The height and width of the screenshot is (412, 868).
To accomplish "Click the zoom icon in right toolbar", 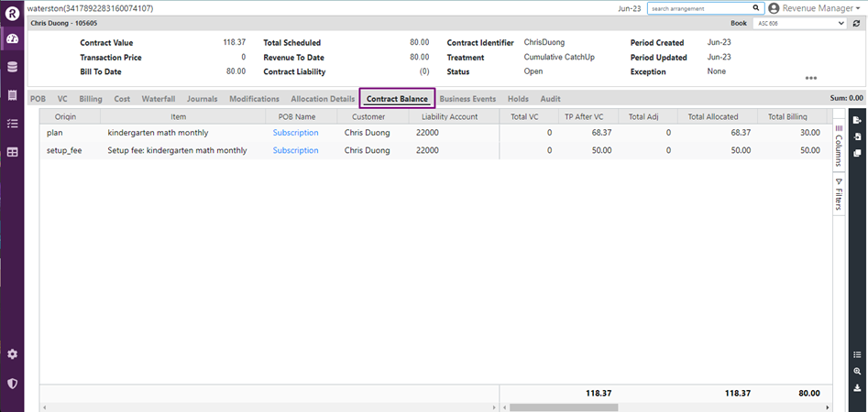I will point(857,371).
